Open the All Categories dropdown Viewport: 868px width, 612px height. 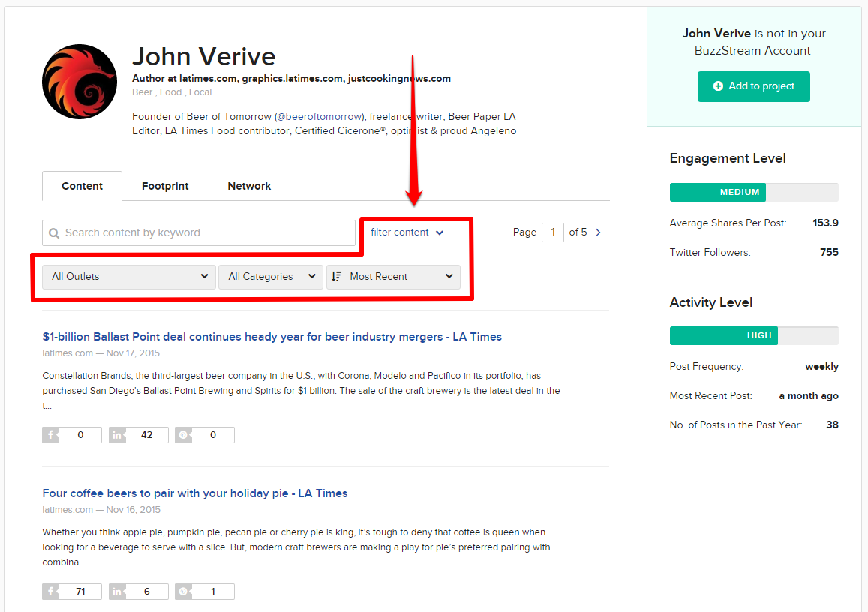pyautogui.click(x=270, y=276)
